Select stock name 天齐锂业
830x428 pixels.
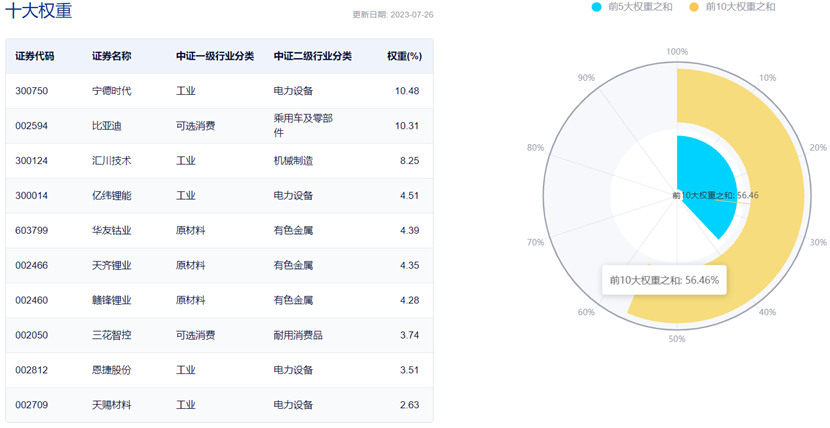112,266
